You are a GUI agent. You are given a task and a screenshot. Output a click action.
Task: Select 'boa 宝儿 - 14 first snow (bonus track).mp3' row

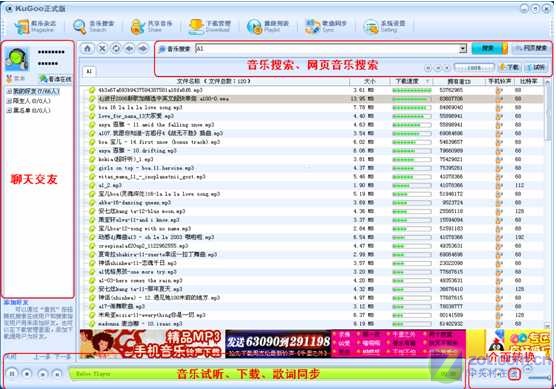tap(312, 142)
